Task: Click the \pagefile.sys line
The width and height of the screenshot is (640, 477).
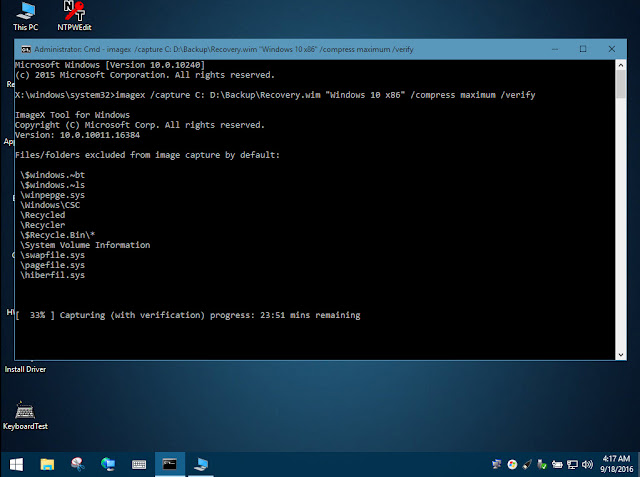Action: tap(53, 265)
